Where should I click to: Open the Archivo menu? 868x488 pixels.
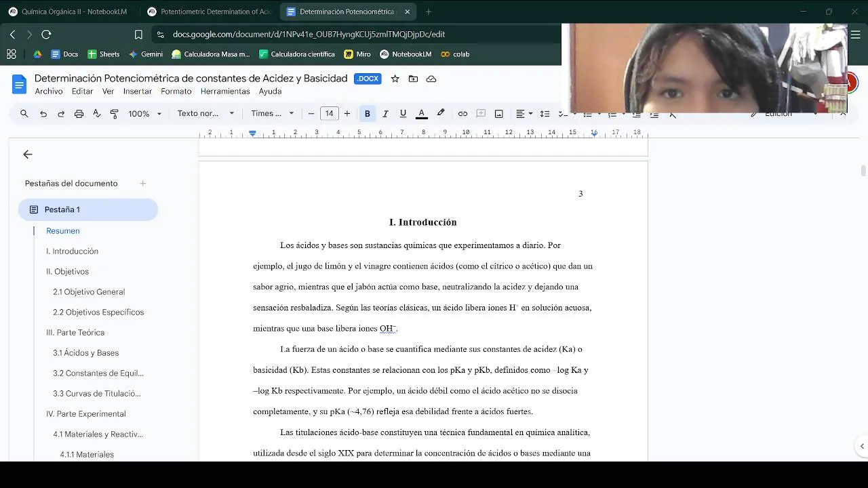[49, 91]
